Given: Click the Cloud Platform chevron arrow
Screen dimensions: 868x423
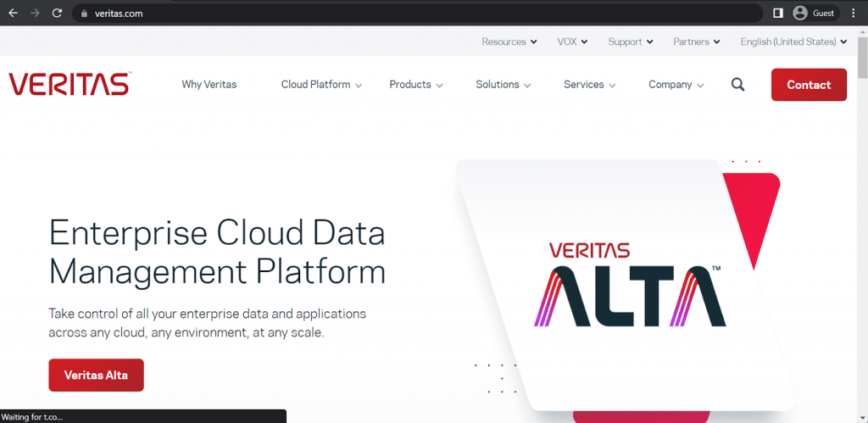Looking at the screenshot, I should [x=359, y=86].
